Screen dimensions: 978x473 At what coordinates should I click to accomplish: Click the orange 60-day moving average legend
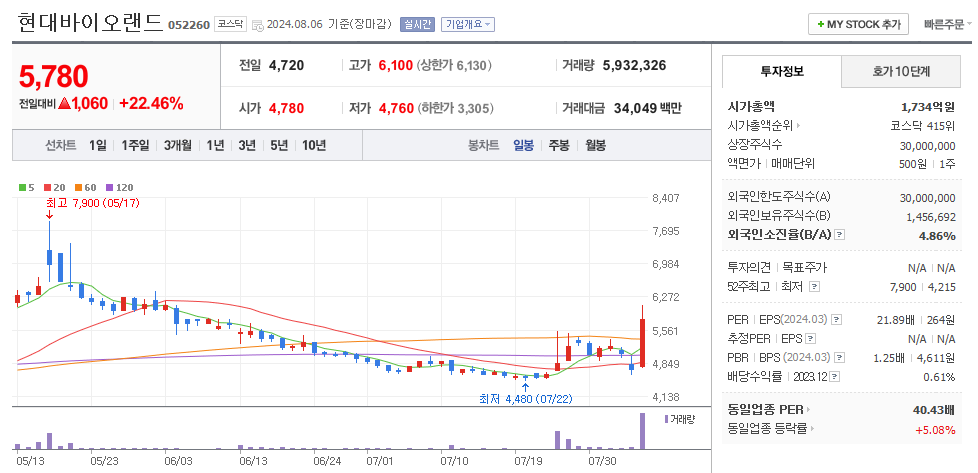pyautogui.click(x=86, y=187)
